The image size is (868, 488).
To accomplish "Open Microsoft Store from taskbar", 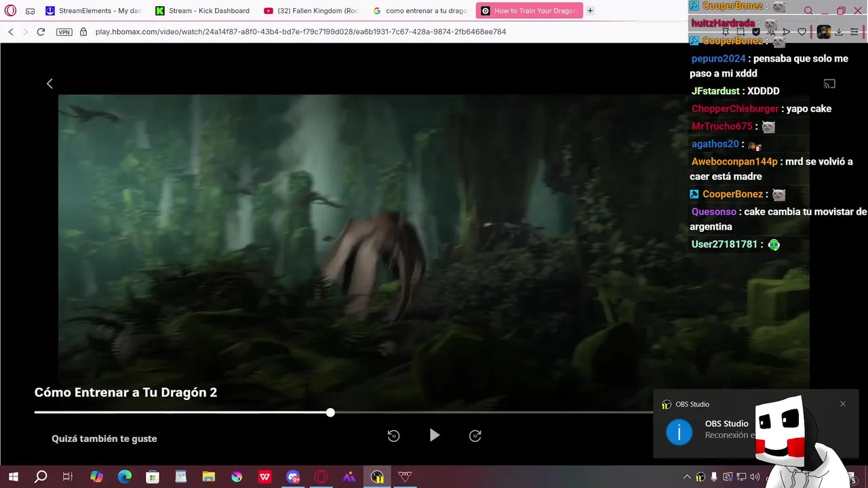I will [153, 477].
